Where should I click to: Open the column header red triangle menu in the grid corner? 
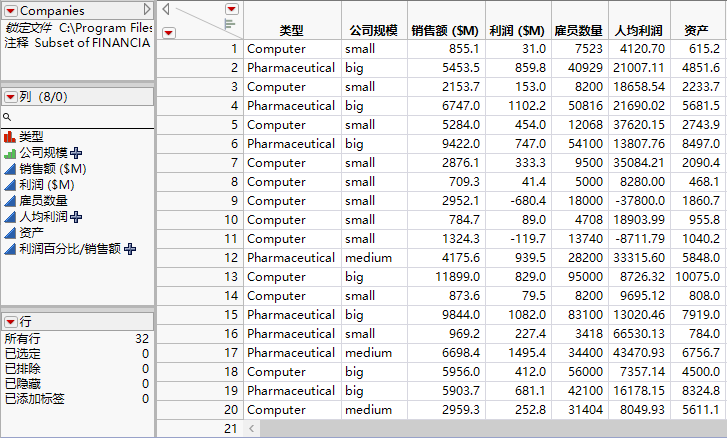pos(232,9)
